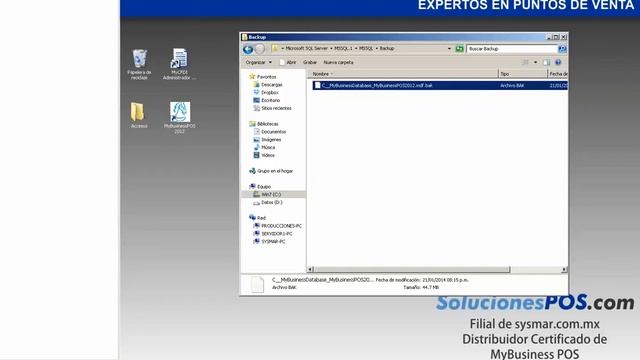
Task: Toggle the preview pane icon
Action: coord(547,62)
